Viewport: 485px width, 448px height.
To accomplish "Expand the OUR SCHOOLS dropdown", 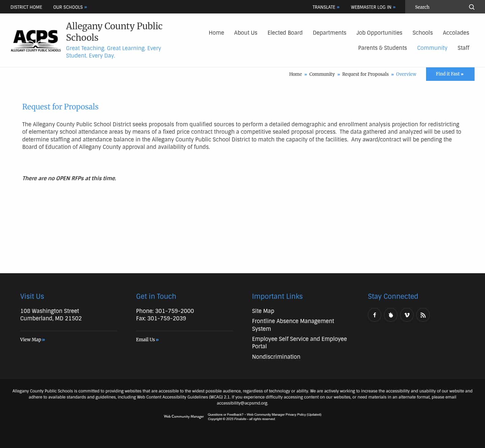I will pyautogui.click(x=70, y=7).
